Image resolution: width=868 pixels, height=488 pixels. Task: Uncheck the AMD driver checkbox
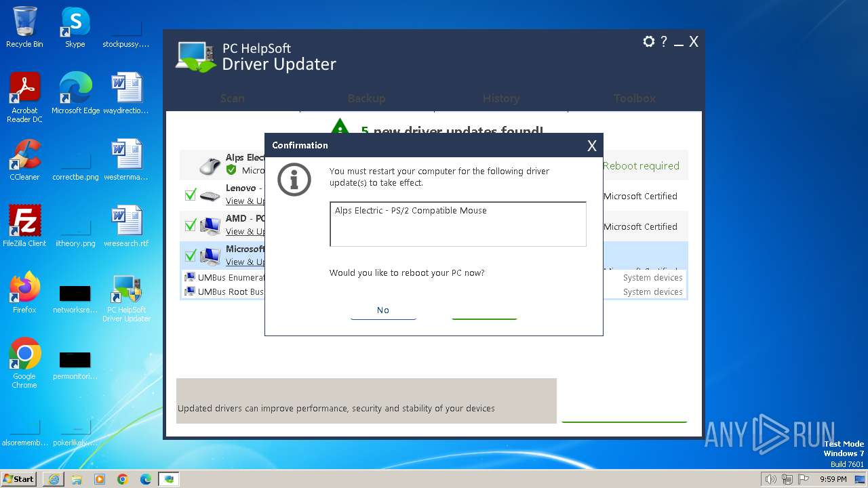[191, 225]
